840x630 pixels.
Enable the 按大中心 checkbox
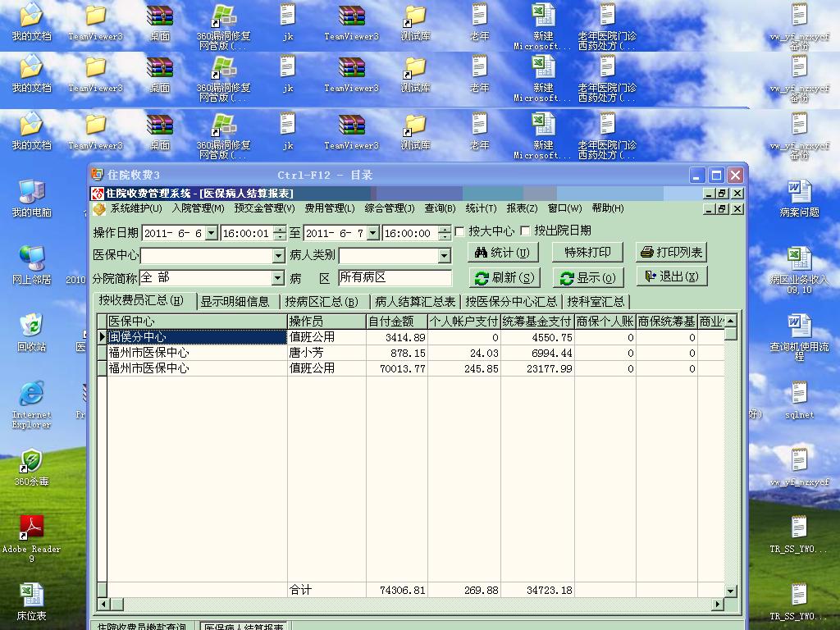click(459, 231)
